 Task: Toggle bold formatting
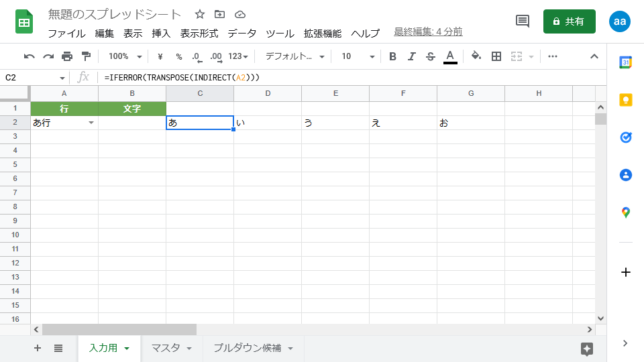(x=392, y=56)
